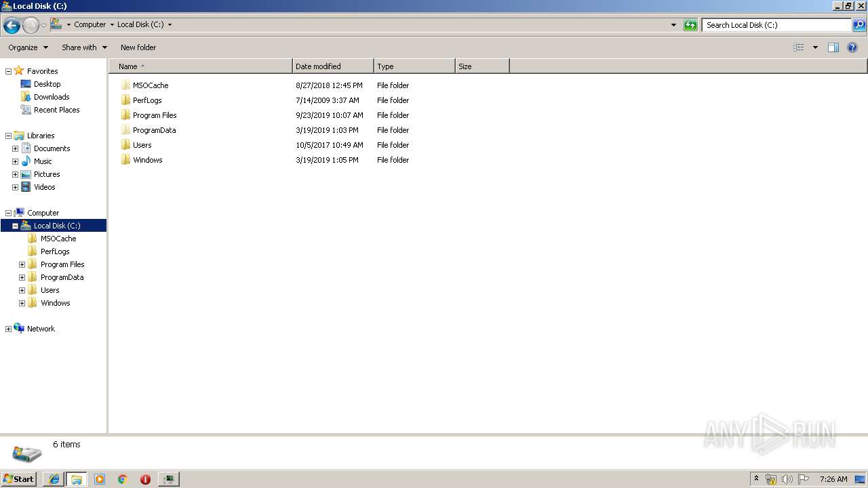Viewport: 868px width, 488px height.
Task: Open the Start menu
Action: click(19, 479)
